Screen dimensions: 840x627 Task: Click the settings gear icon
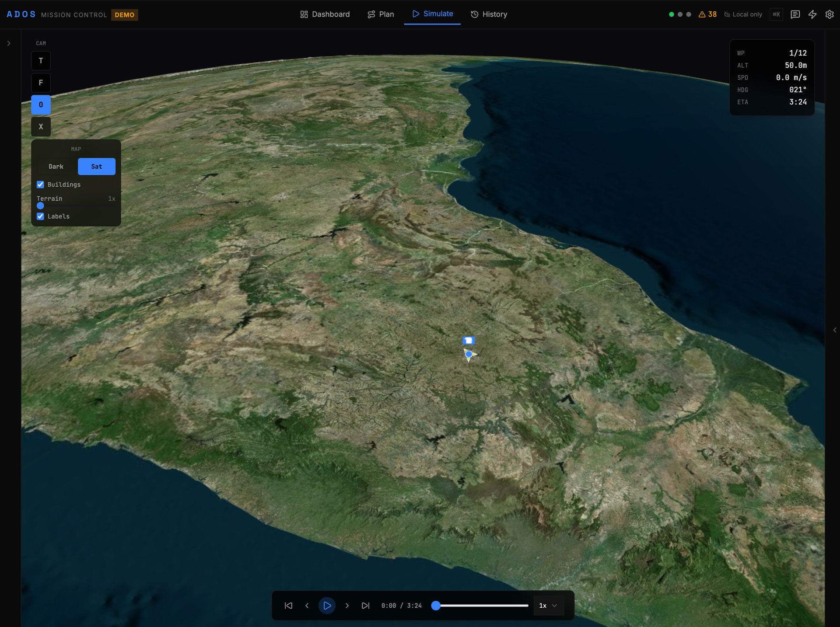829,14
